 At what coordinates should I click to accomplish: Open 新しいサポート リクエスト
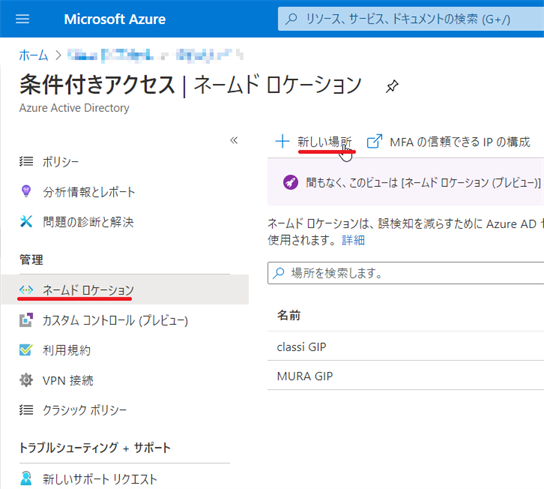(x=100, y=479)
